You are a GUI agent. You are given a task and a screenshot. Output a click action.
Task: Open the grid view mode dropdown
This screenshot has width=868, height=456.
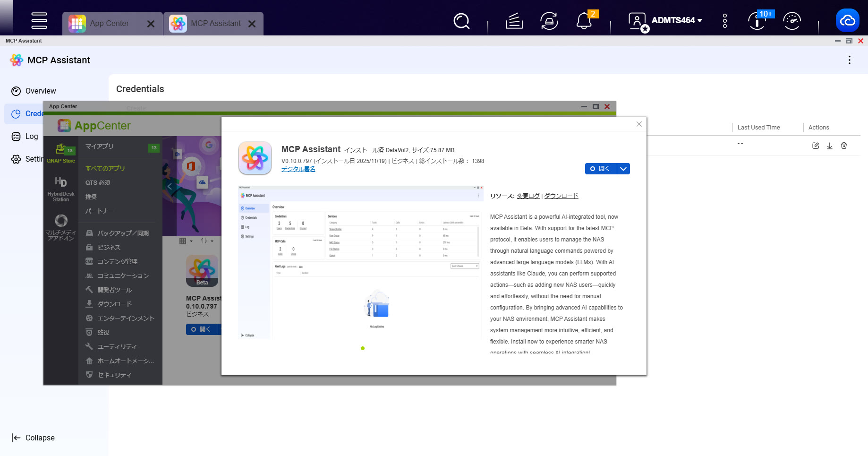[x=186, y=241]
